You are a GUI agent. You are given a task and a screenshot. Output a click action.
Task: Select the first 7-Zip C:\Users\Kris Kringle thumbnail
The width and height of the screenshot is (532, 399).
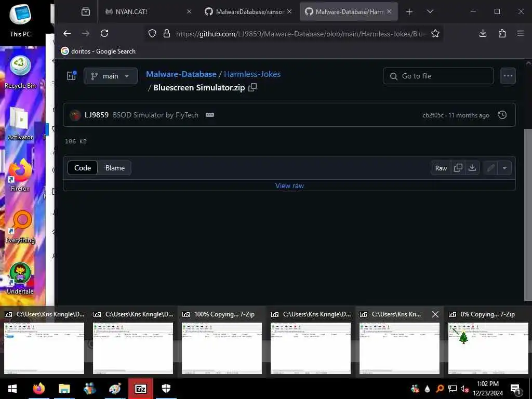[x=44, y=343]
